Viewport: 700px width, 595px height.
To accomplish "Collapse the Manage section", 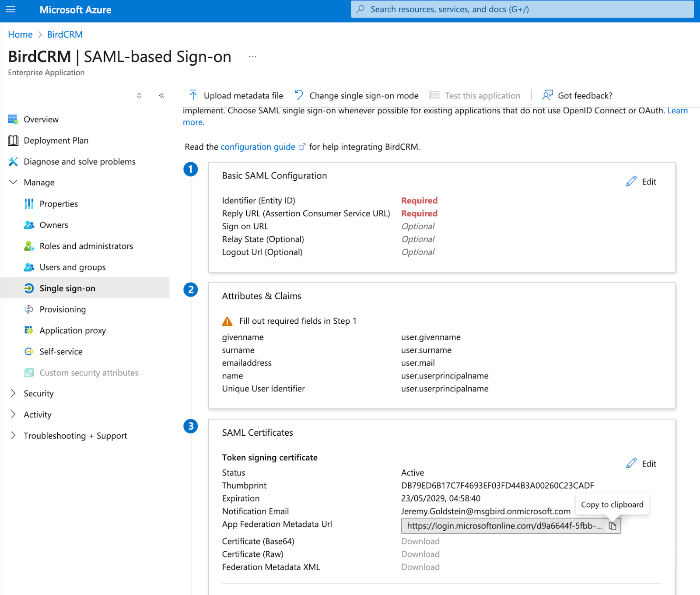I will click(x=14, y=182).
